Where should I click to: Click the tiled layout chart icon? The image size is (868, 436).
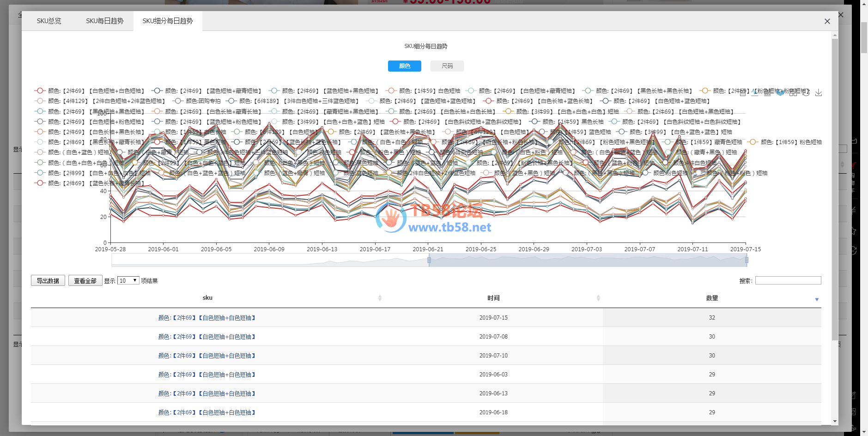(793, 92)
